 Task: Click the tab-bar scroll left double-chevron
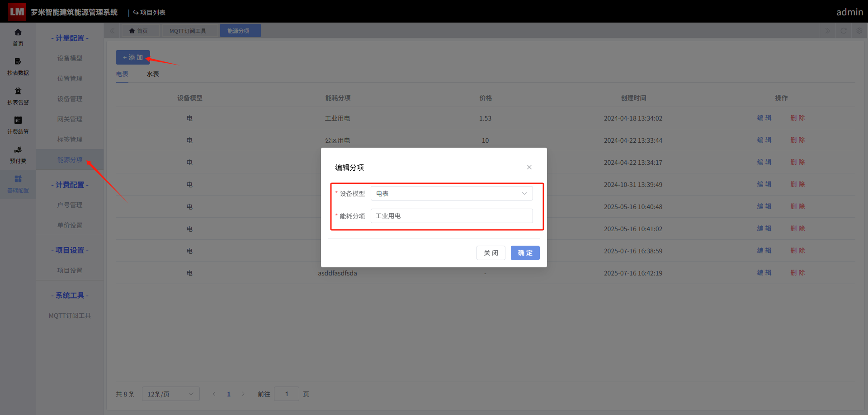112,31
